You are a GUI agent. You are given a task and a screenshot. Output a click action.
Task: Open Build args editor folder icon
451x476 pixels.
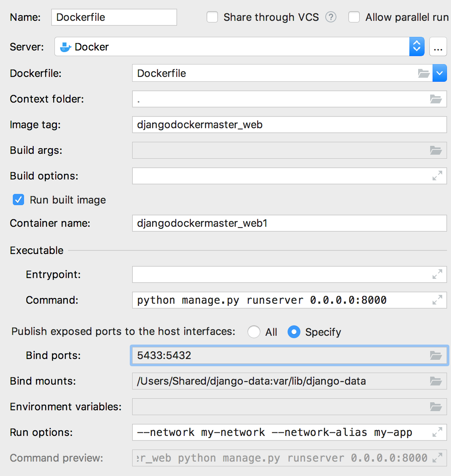tap(436, 150)
